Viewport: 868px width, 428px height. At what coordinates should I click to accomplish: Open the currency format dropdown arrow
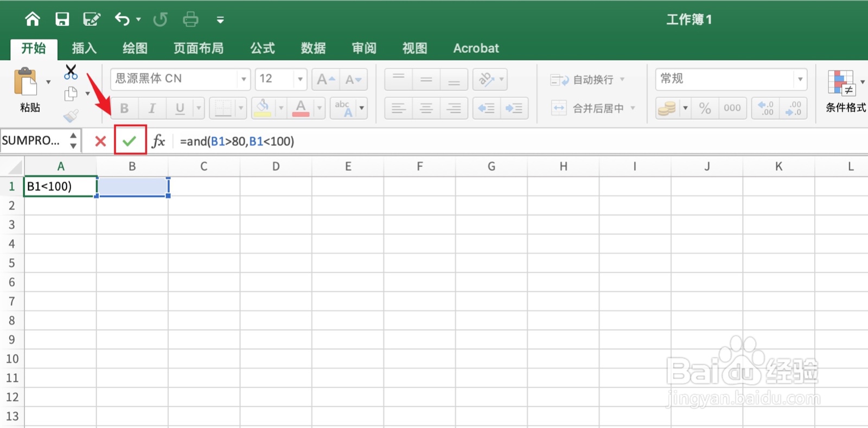[x=685, y=108]
